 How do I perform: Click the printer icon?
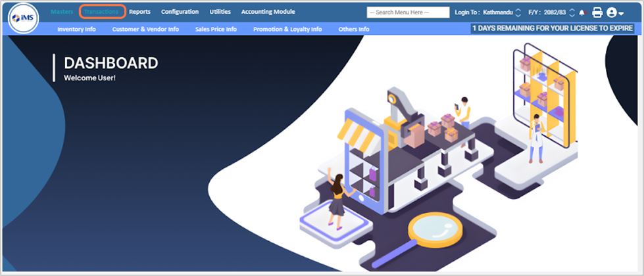coord(597,12)
